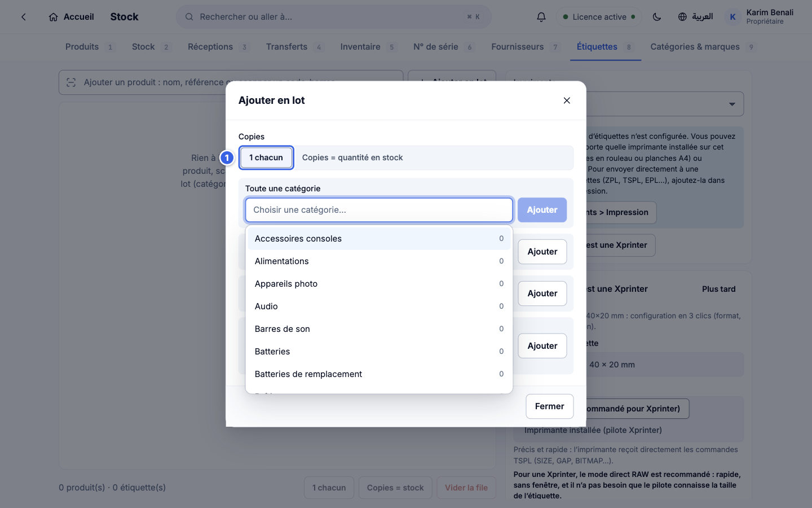
Task: Expand the printer dropdown arrow
Action: (x=732, y=104)
